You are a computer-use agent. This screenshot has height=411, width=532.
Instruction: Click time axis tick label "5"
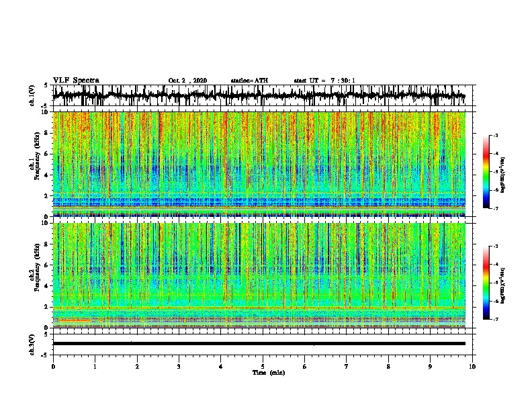coord(263,367)
